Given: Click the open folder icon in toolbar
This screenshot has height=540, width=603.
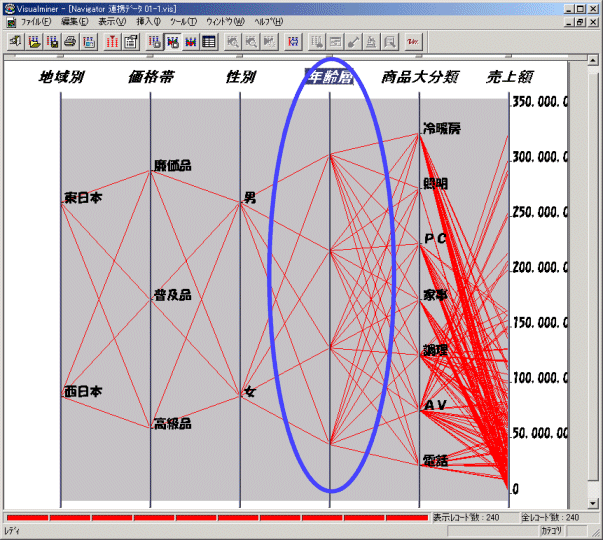Looking at the screenshot, I should click(34, 42).
